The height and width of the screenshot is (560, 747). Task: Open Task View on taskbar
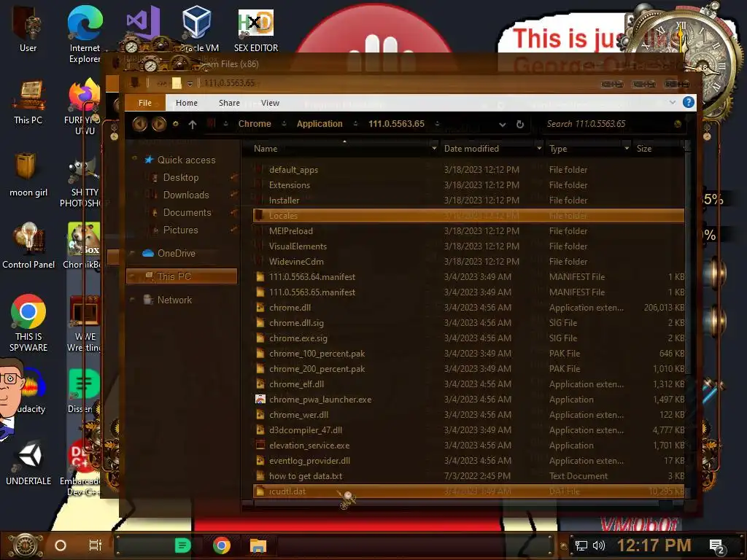tap(96, 545)
